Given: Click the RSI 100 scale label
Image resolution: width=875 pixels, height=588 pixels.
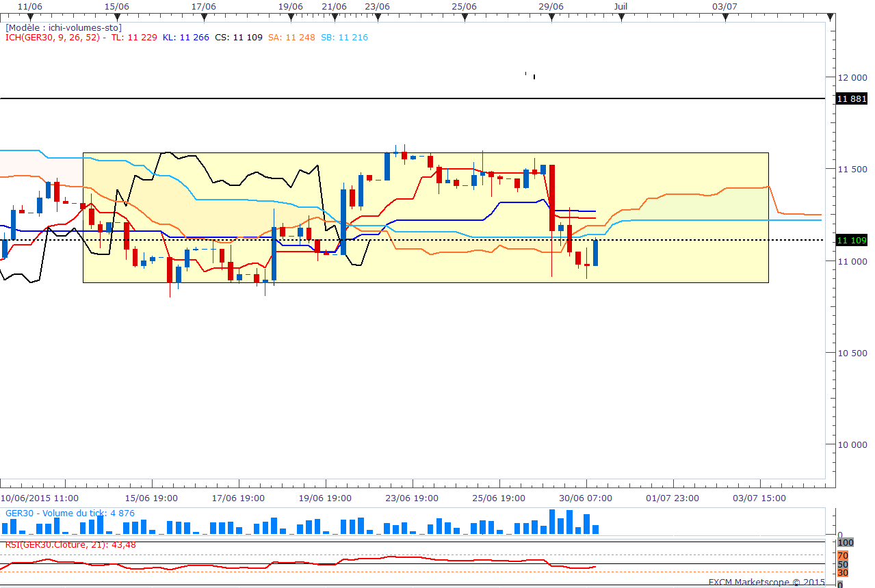Looking at the screenshot, I should (x=846, y=543).
